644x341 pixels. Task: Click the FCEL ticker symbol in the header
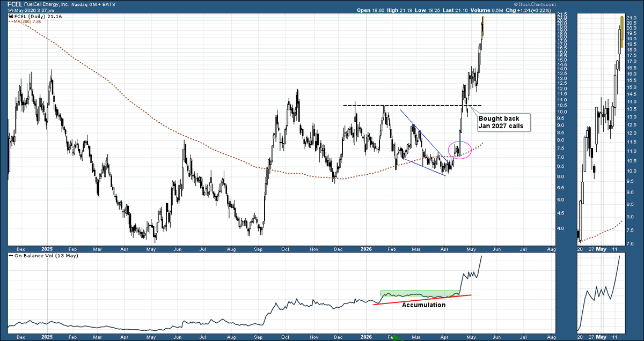click(x=16, y=4)
